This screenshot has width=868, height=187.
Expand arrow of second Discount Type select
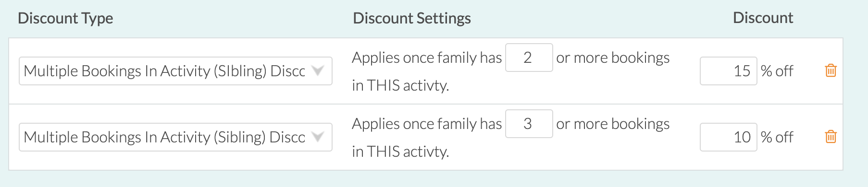[317, 137]
